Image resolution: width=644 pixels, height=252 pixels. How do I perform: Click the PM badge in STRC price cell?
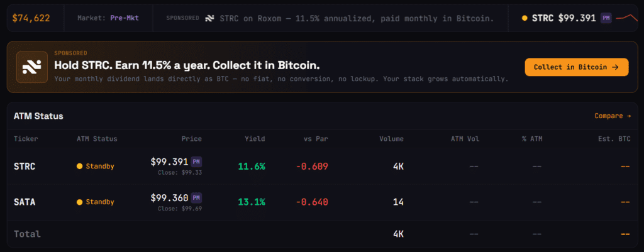tap(196, 162)
